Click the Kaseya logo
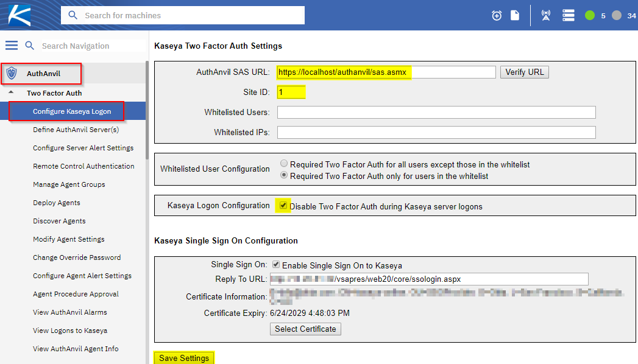 19,15
